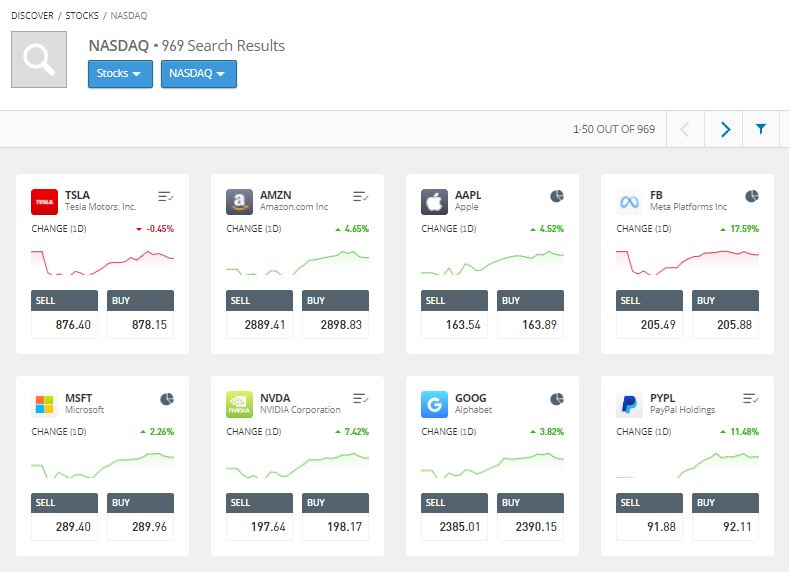Click the 'Amazon.com Inc' name
The image size is (789, 572).
point(294,207)
